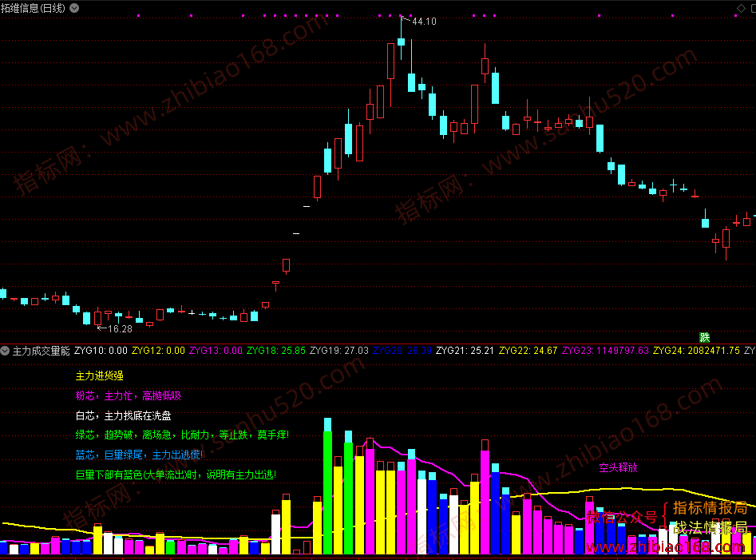Click the ZYG18: 25.85 value
Image resolution: width=756 pixels, height=560 pixels.
click(x=275, y=351)
